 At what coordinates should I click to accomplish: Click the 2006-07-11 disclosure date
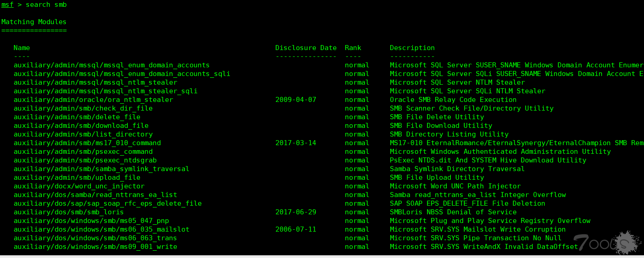296,229
